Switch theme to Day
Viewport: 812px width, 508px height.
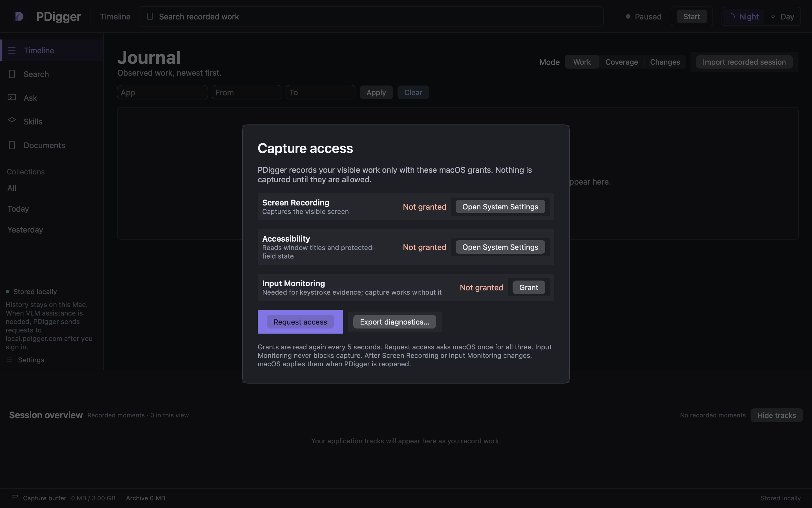(782, 16)
